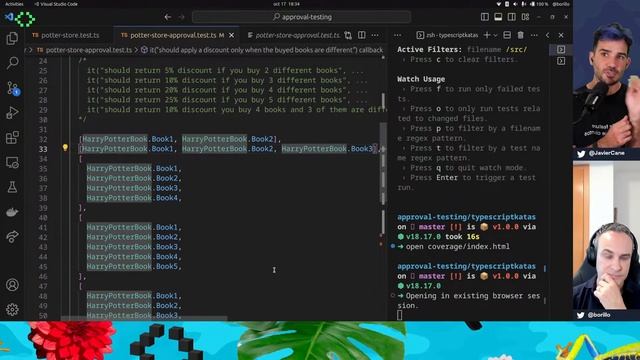Open the terminal More Actions ellipsis
The height and width of the screenshot is (360, 640).
coord(534,36)
